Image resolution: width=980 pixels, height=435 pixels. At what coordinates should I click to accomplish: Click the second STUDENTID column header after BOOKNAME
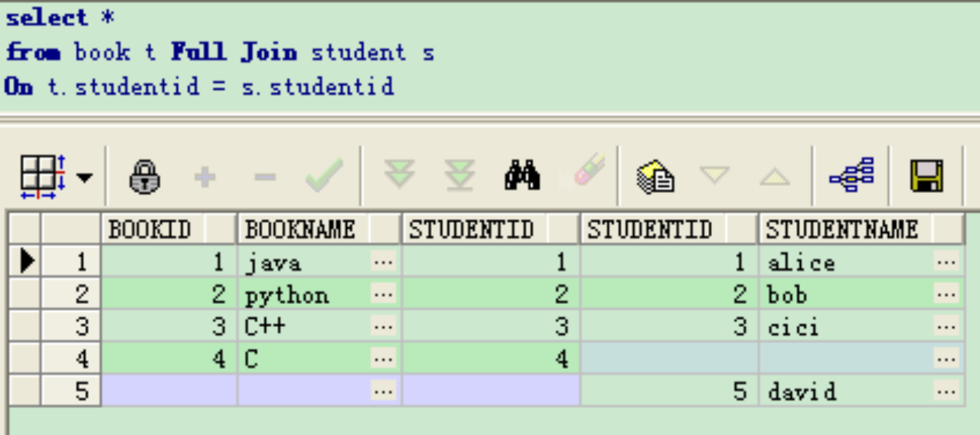[669, 229]
